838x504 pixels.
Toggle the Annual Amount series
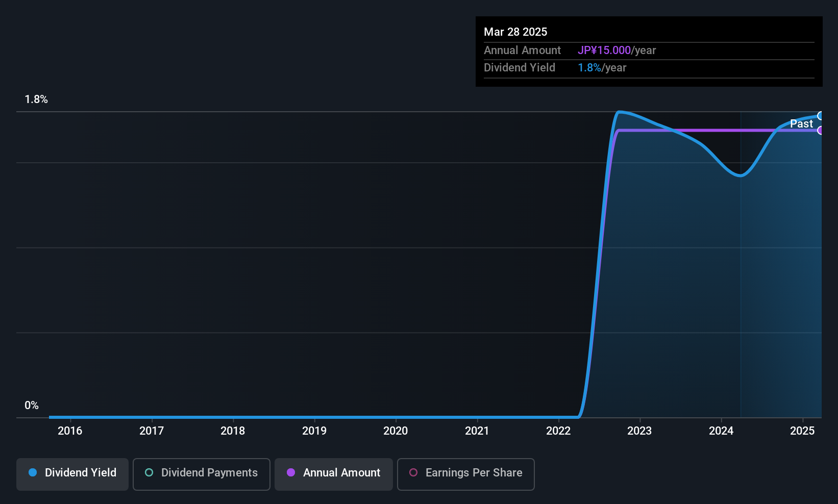point(334,474)
